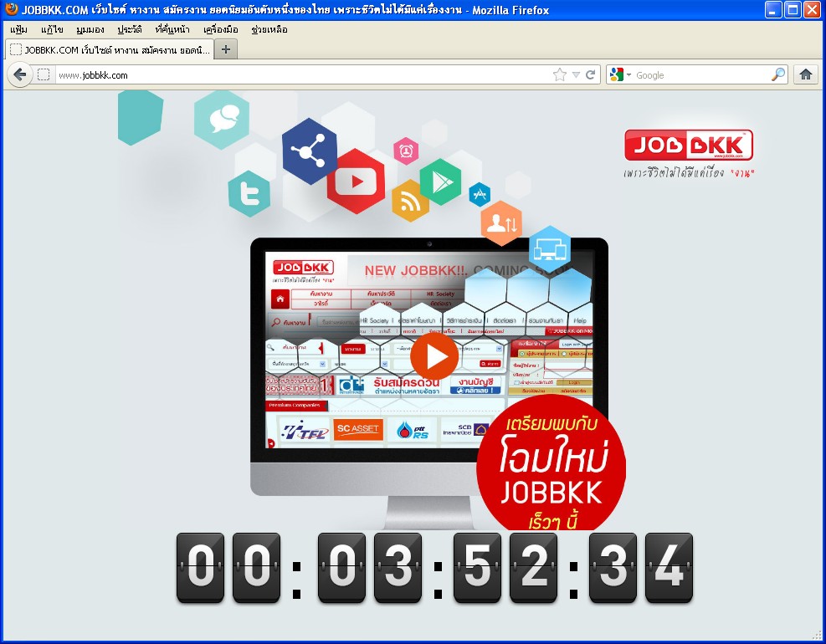Click the orange RSS feed icon
This screenshot has width=826, height=644.
[x=410, y=201]
